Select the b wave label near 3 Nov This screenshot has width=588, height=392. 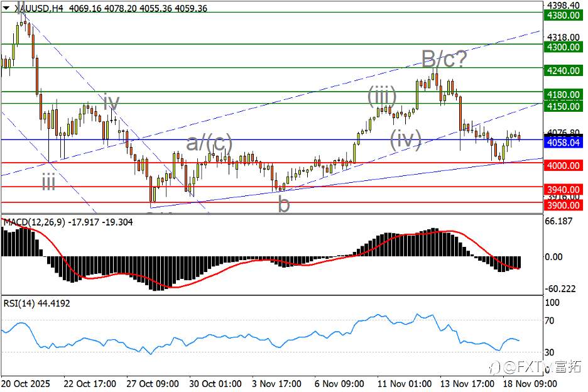point(284,204)
